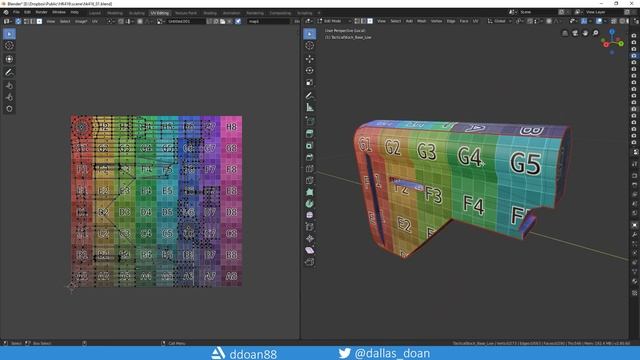The width and height of the screenshot is (640, 360).
Task: Enable vertex select mode in 3D viewport
Action: [x=357, y=21]
